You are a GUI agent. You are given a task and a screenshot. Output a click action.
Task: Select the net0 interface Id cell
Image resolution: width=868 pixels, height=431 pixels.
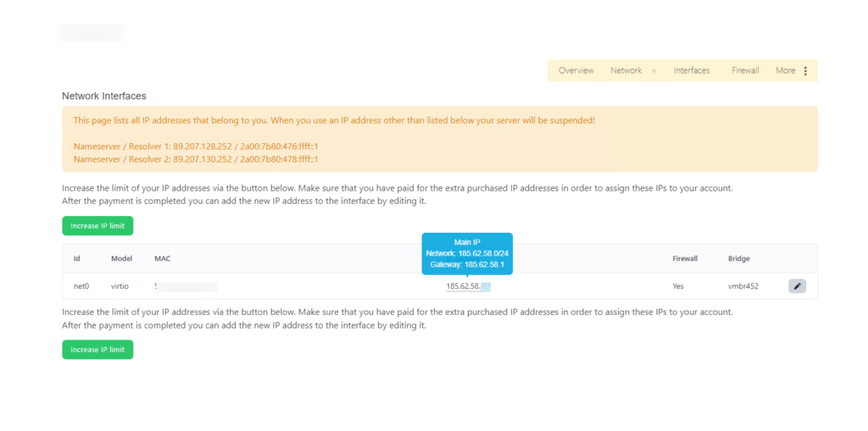click(81, 286)
